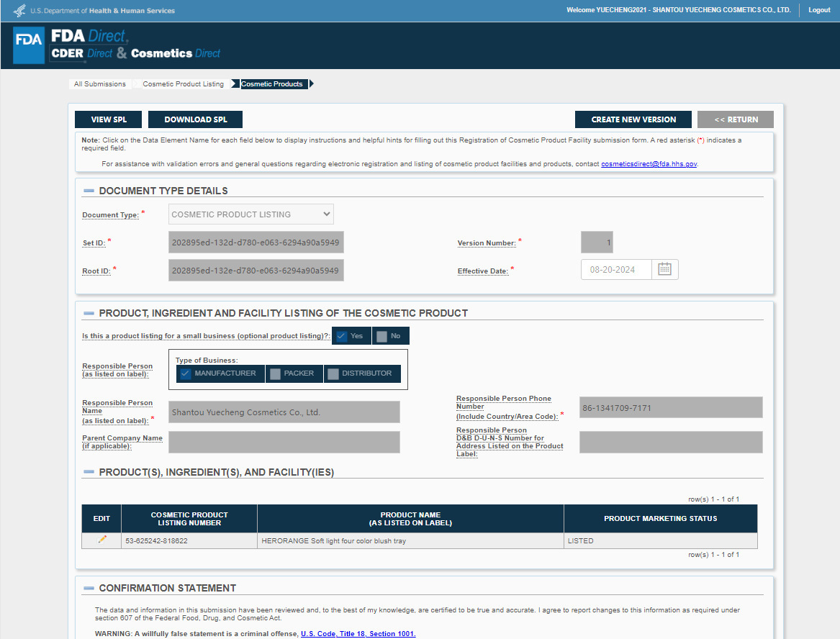The image size is (840, 639).
Task: Select HERORANGE Soft light four color blush cell
Action: 410,540
